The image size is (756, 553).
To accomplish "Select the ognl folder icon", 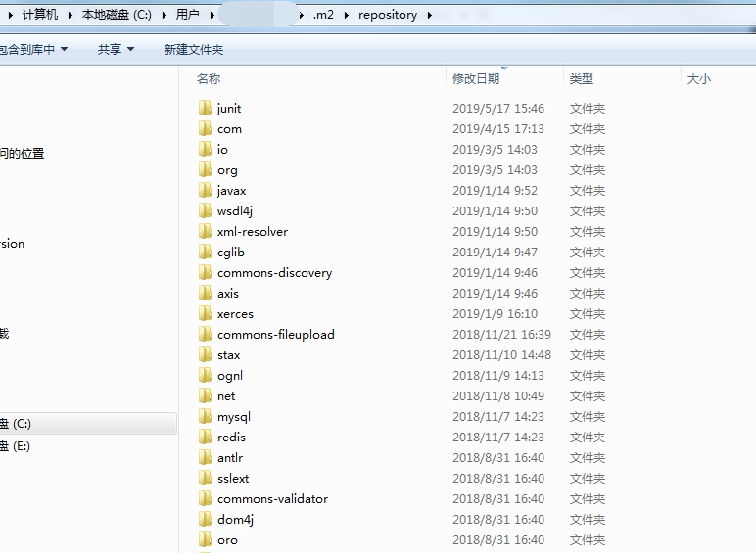I will pyautogui.click(x=205, y=375).
